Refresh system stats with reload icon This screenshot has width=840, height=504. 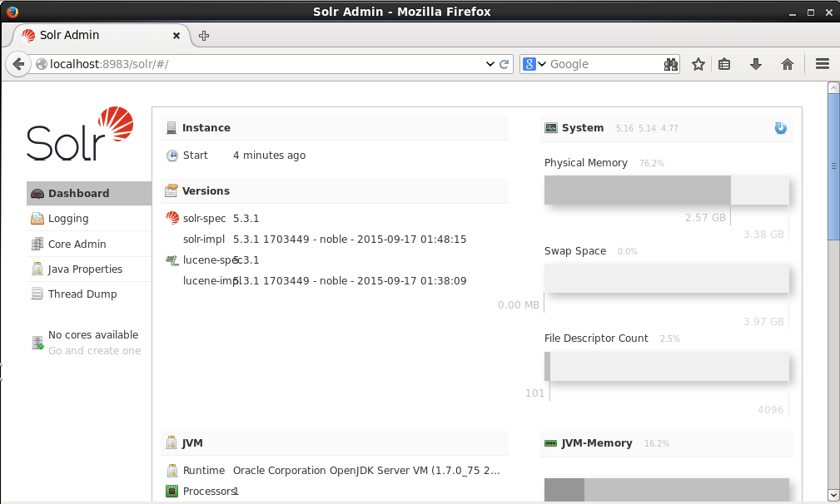(781, 128)
